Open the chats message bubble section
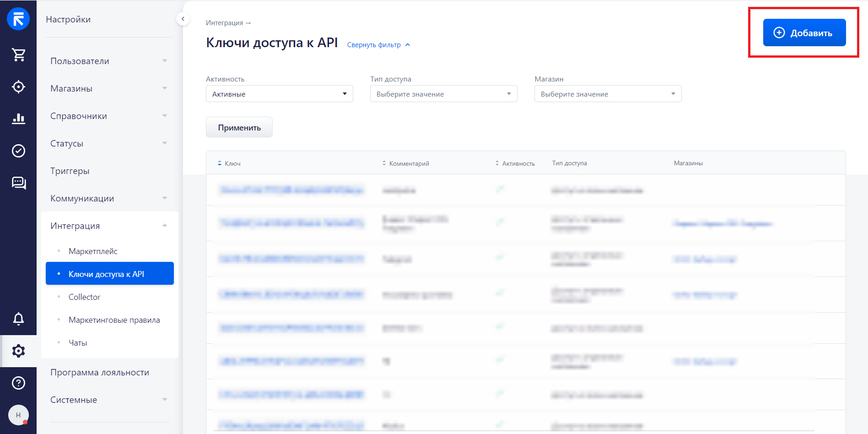 (18, 183)
